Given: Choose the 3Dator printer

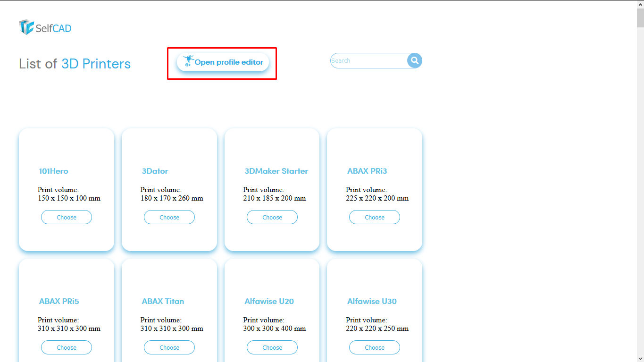Looking at the screenshot, I should click(169, 217).
